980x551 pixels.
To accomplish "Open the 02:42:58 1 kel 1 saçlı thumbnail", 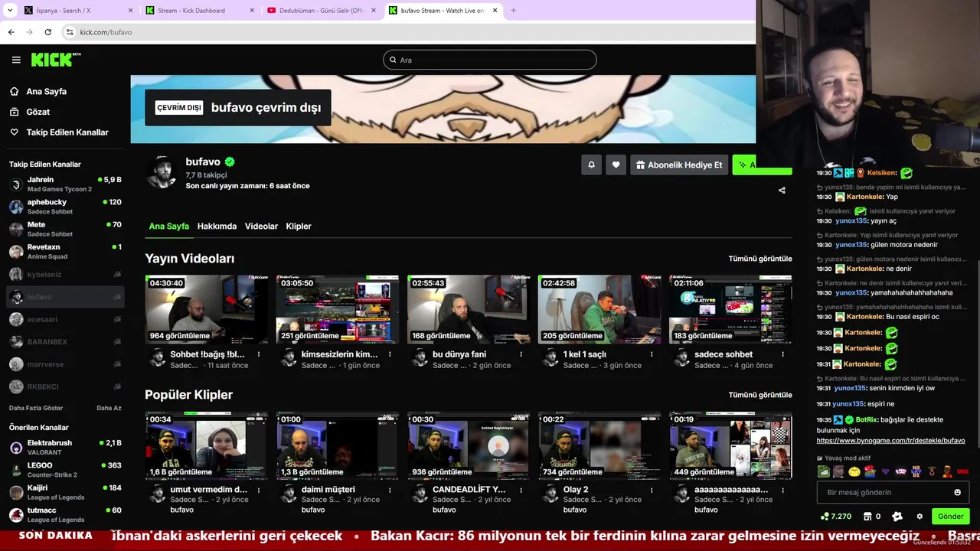I will click(x=599, y=309).
